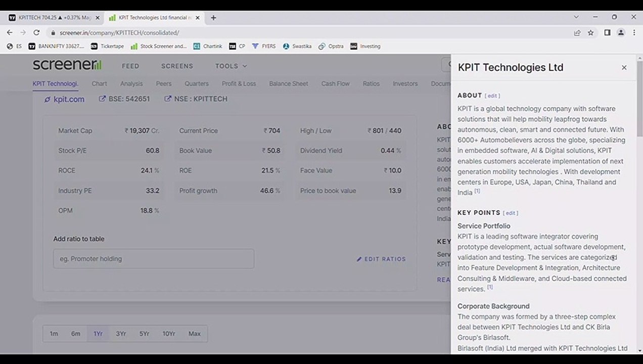Jump to the Ratios section
Screen dimensions: 643x364
click(x=371, y=84)
